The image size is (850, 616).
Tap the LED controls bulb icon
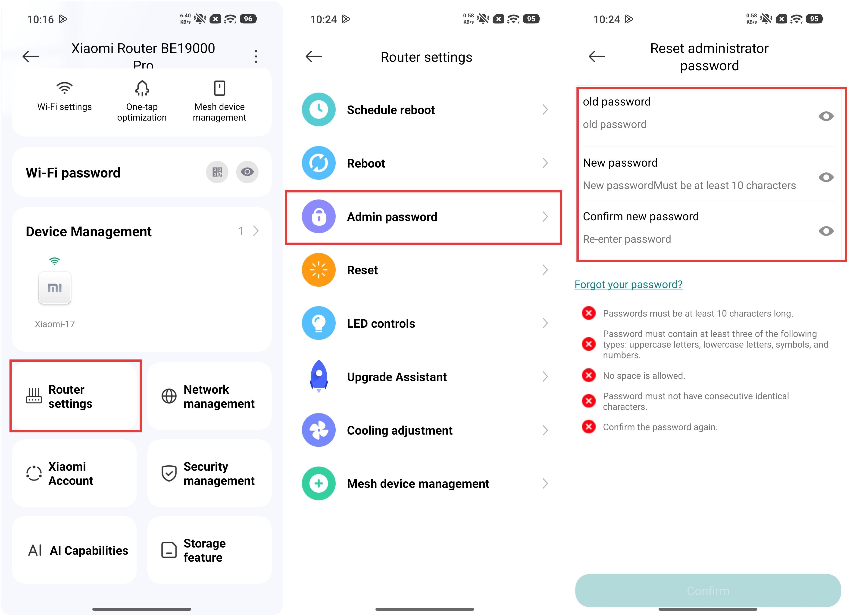pyautogui.click(x=319, y=323)
